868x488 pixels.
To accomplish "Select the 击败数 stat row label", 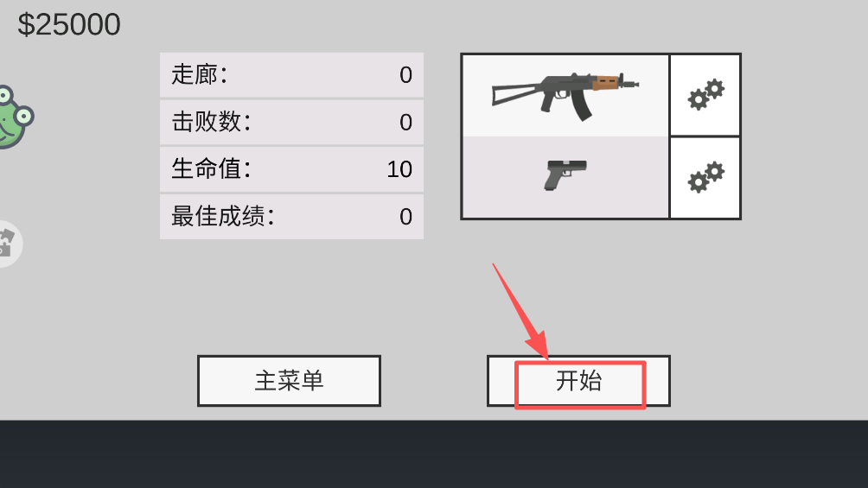I will click(x=211, y=122).
